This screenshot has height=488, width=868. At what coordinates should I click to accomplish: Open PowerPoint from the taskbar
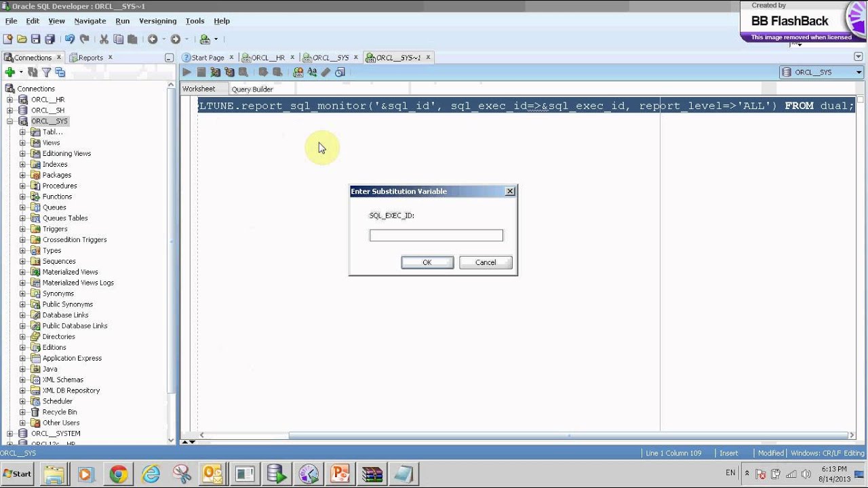[x=340, y=474]
